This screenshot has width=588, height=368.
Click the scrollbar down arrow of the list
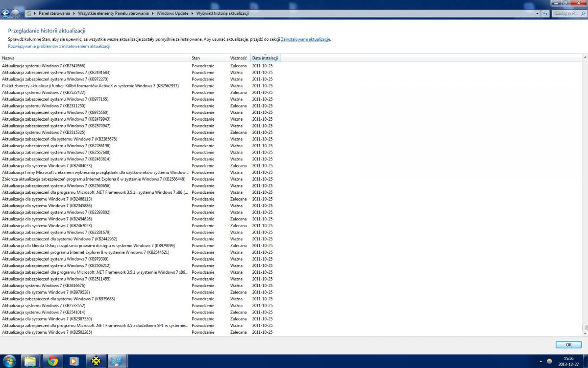point(585,333)
